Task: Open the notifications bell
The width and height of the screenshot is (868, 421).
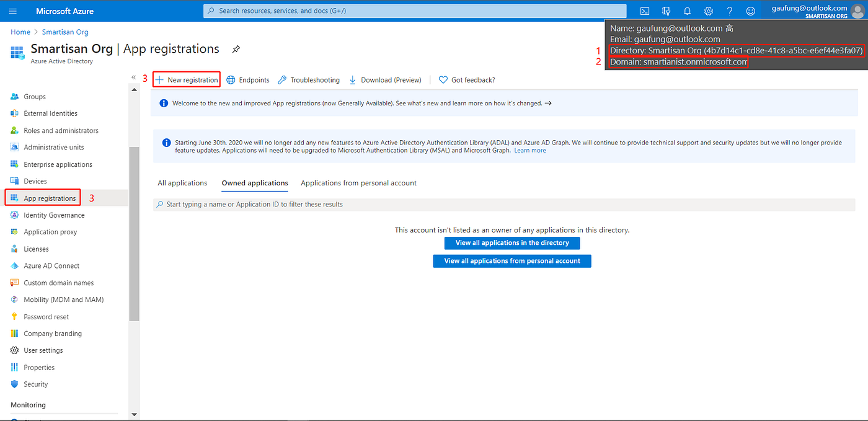Action: (688, 11)
